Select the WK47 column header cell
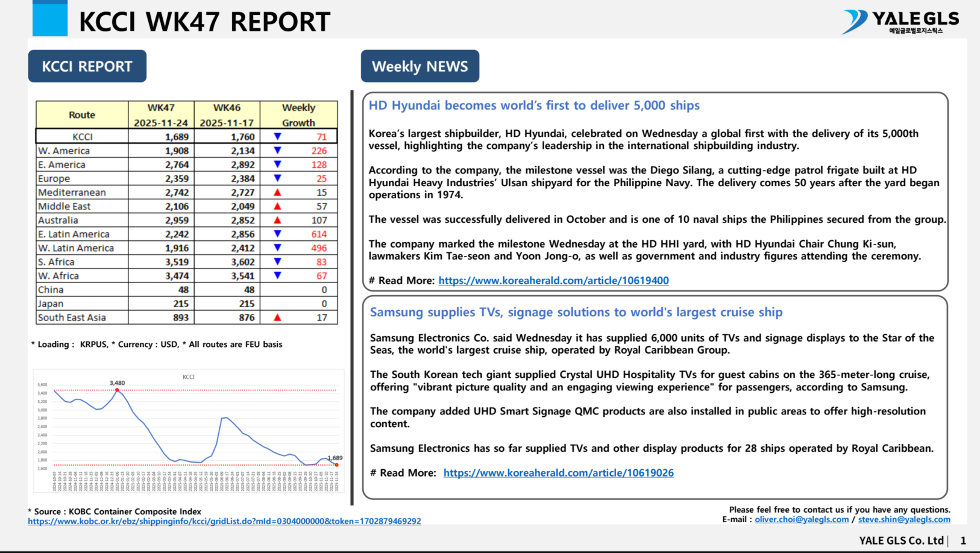This screenshot has width=980, height=553. click(161, 114)
